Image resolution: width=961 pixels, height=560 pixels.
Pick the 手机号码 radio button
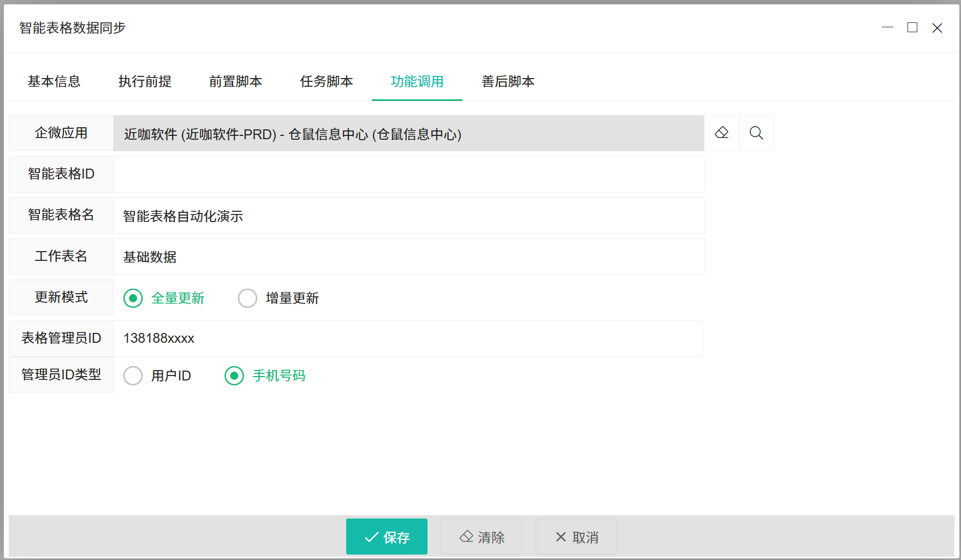pyautogui.click(x=234, y=376)
